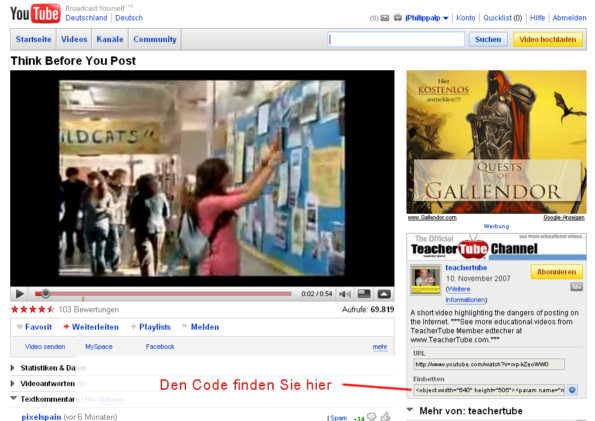Viewport: 595px width, 421px height.
Task: Switch the video player size icon
Action: (x=364, y=294)
